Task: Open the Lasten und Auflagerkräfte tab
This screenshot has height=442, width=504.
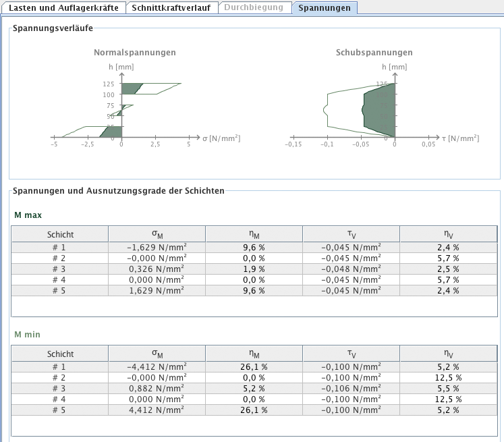Action: 63,8
